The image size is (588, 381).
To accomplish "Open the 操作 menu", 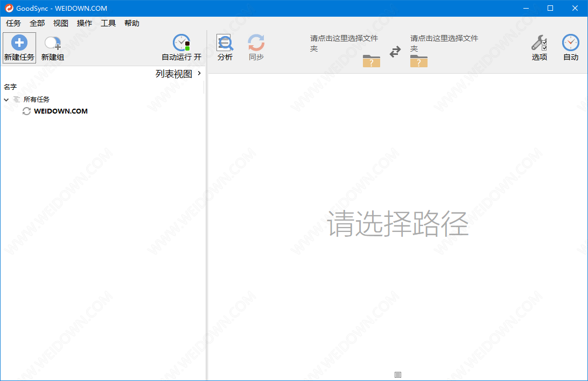I will [x=85, y=23].
